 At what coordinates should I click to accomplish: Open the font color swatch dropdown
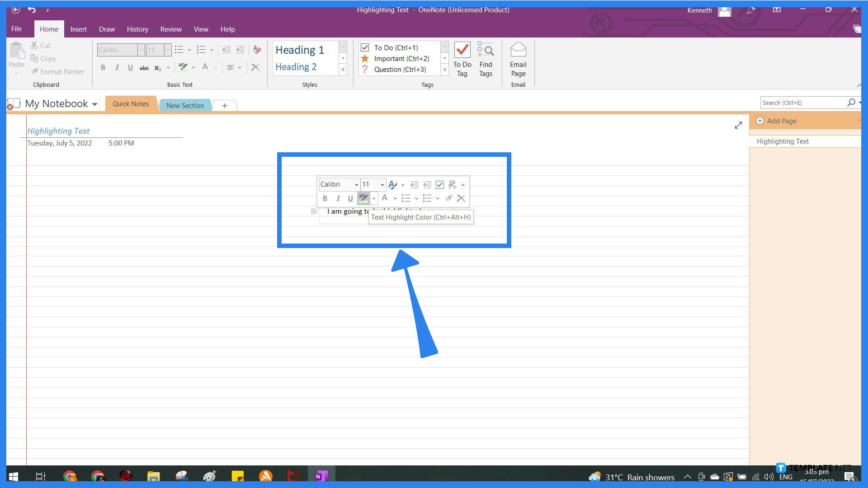click(x=215, y=67)
